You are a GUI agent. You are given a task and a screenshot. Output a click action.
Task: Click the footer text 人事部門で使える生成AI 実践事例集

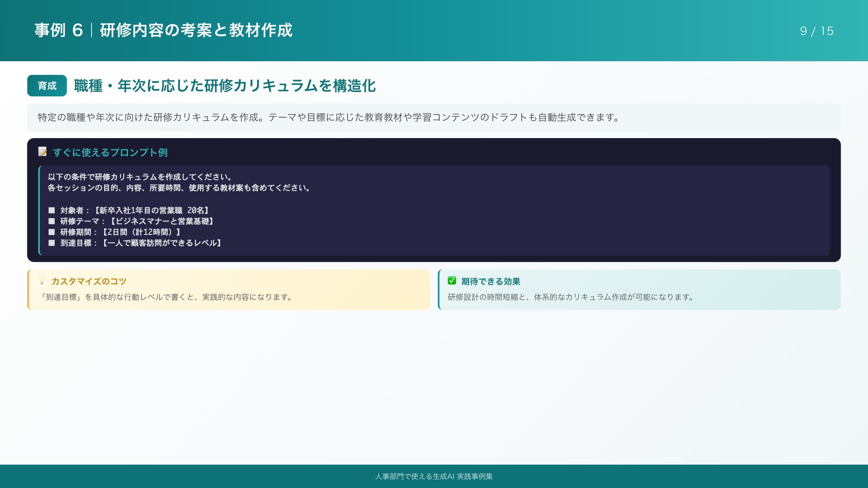434,476
